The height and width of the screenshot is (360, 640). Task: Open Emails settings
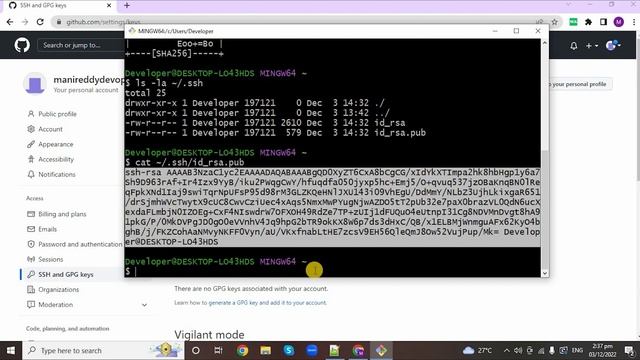point(47,229)
